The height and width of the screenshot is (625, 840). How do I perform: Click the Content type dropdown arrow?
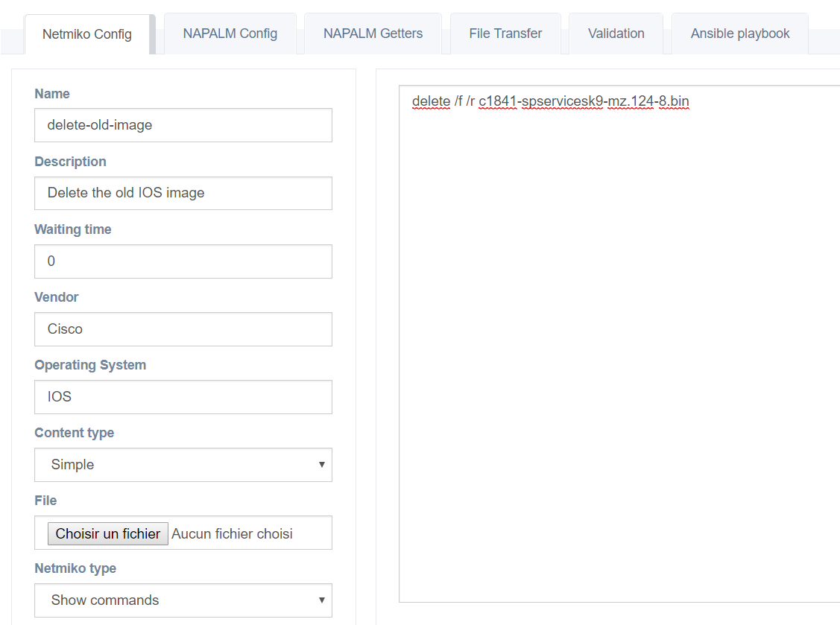pos(321,465)
